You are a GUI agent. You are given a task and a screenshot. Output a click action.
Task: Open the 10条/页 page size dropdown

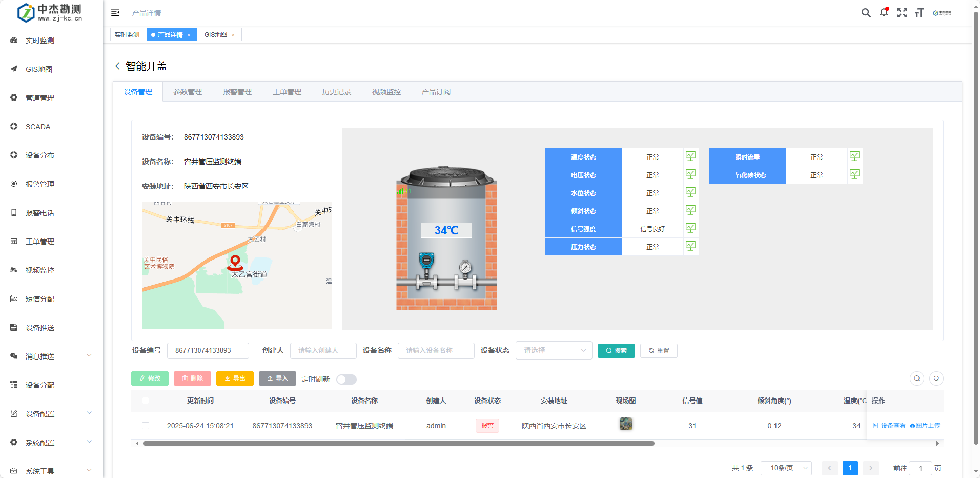786,468
